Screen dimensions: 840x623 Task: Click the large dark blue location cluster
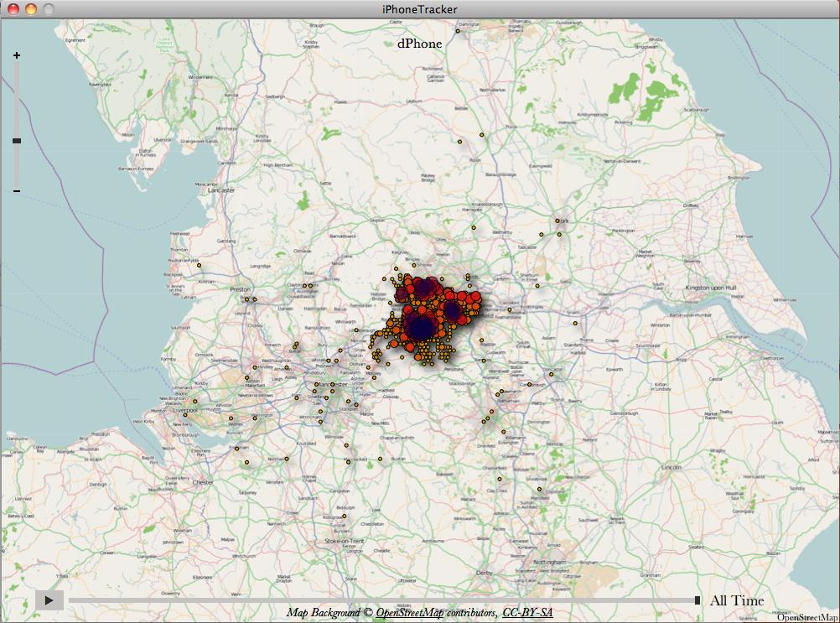tap(421, 328)
